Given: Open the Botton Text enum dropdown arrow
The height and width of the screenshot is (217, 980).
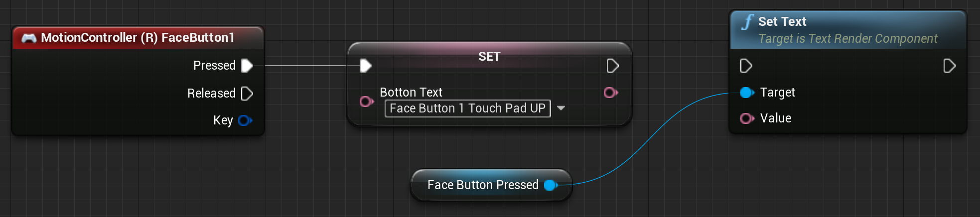Looking at the screenshot, I should click(x=561, y=108).
